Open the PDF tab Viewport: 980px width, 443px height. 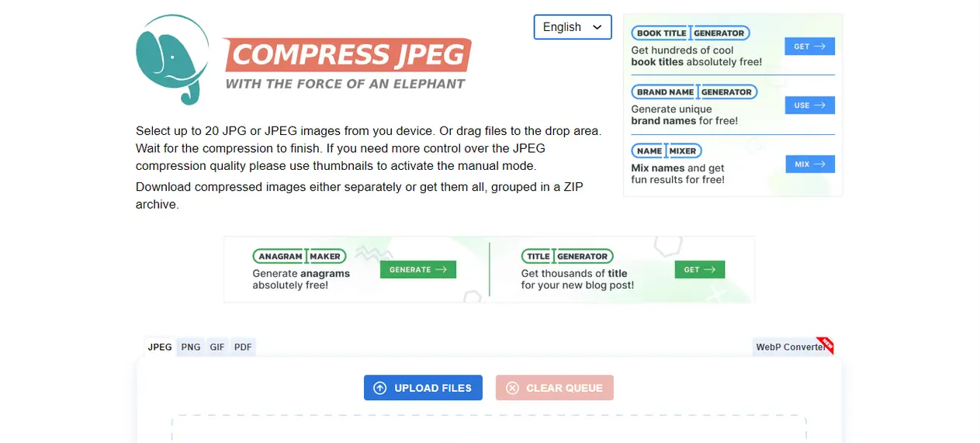coord(243,347)
